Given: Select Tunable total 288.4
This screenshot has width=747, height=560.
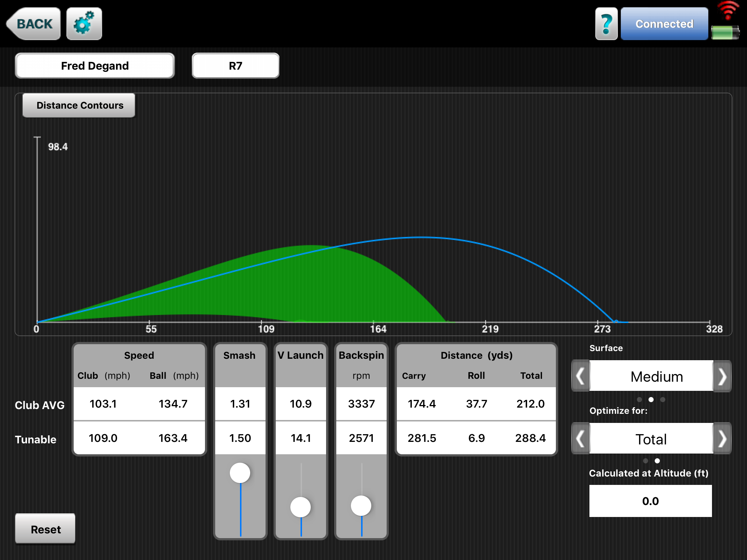Looking at the screenshot, I should [x=530, y=438].
